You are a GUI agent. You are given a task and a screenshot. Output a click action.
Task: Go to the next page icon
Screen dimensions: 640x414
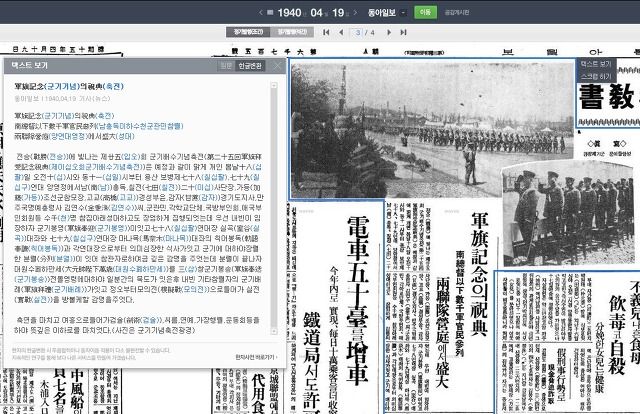tap(389, 32)
